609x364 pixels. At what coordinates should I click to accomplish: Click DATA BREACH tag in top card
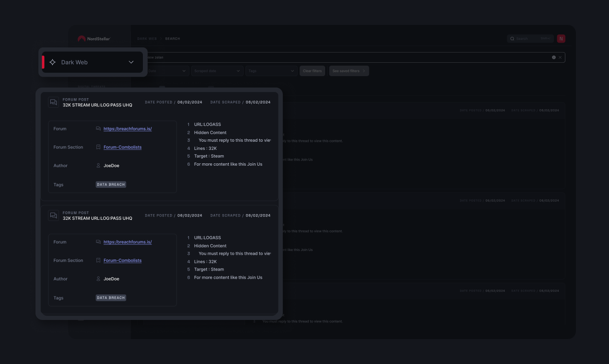[111, 184]
